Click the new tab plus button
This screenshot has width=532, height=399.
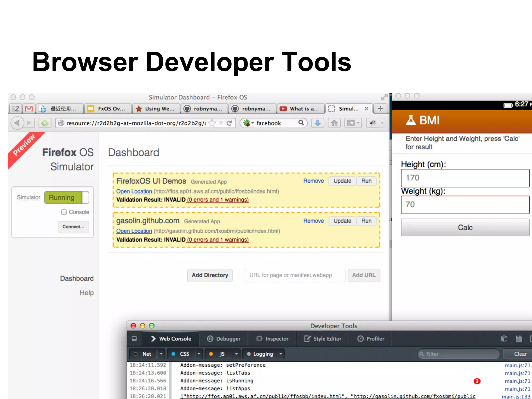point(380,109)
